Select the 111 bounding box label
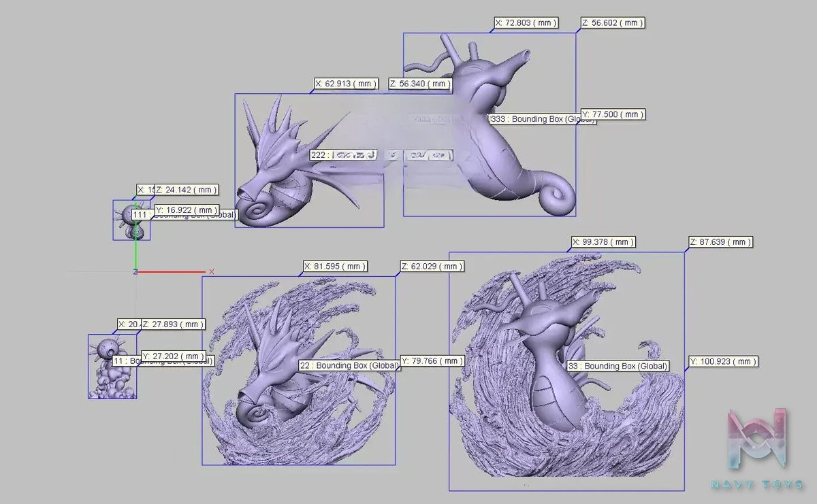817x504 pixels. 184,215
